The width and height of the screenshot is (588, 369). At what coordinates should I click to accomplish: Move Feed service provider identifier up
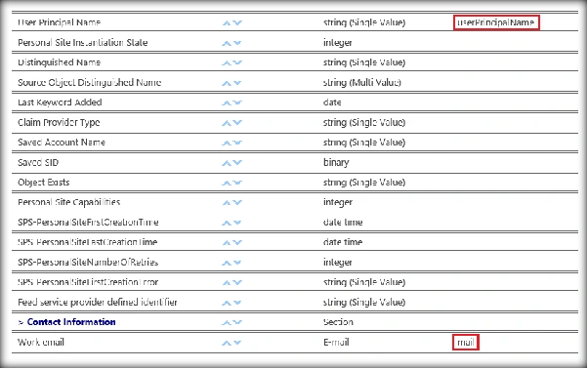[227, 303]
